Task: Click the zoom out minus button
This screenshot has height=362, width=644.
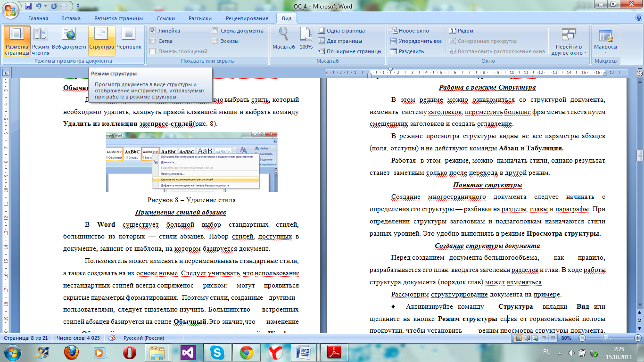Action: click(x=582, y=338)
